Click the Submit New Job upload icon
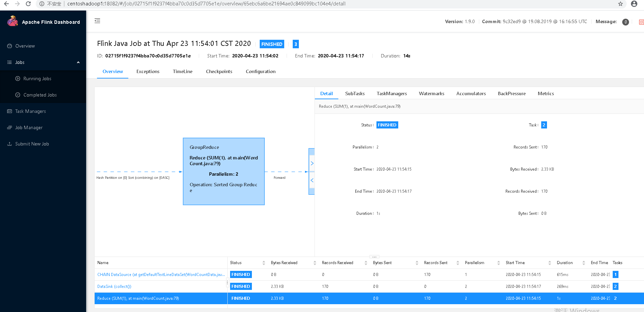Screen dimensions: 644x312 10,144
